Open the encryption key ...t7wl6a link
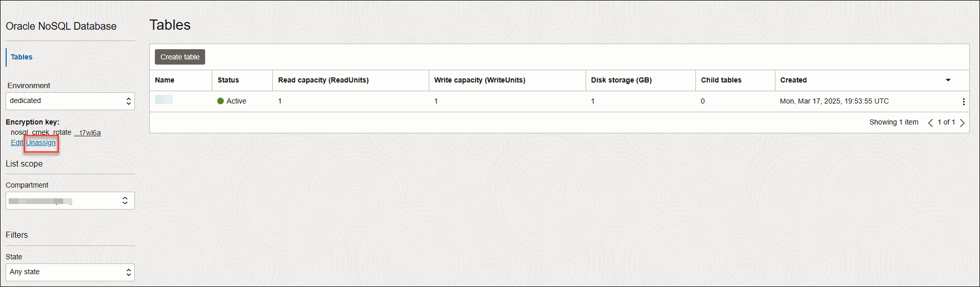The height and width of the screenshot is (287, 980). click(87, 133)
